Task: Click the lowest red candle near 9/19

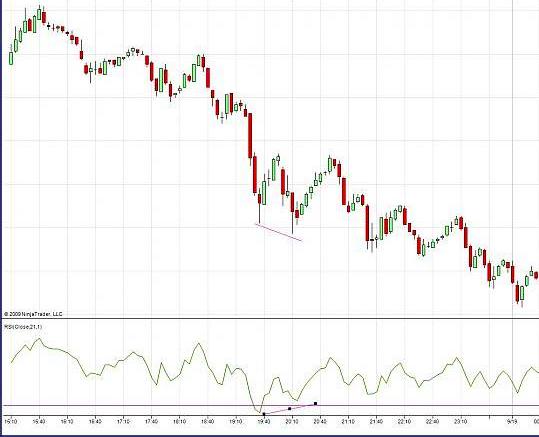Action: click(x=517, y=293)
